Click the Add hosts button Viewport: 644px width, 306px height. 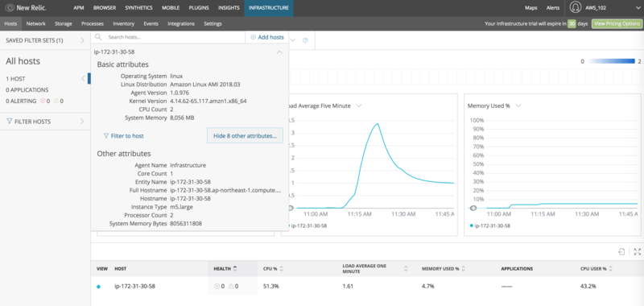click(267, 37)
